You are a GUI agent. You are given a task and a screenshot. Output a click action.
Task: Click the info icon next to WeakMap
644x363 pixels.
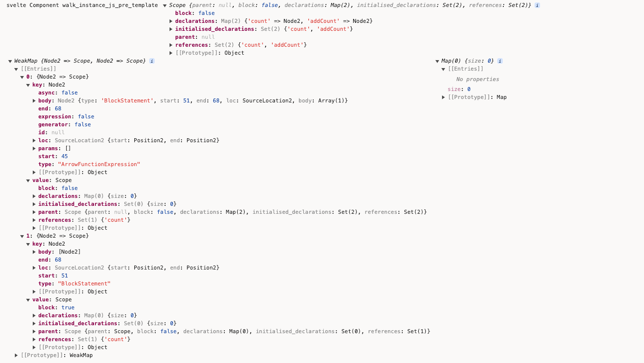(x=152, y=61)
